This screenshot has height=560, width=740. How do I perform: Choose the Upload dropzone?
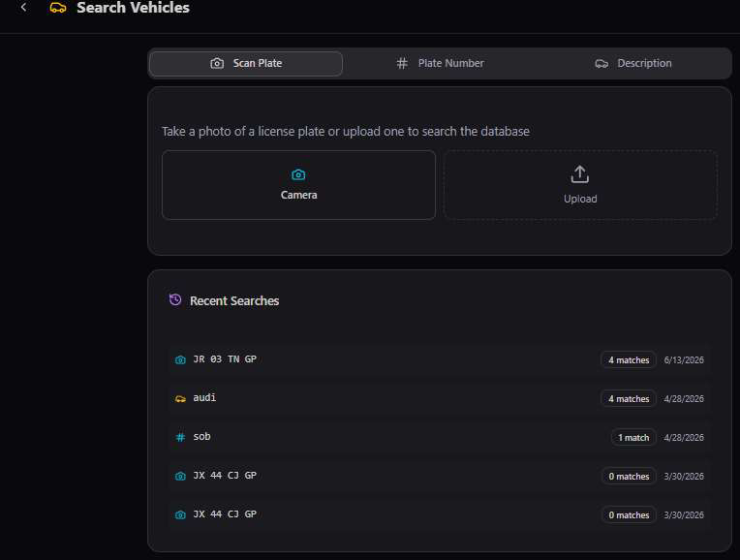[x=580, y=185]
